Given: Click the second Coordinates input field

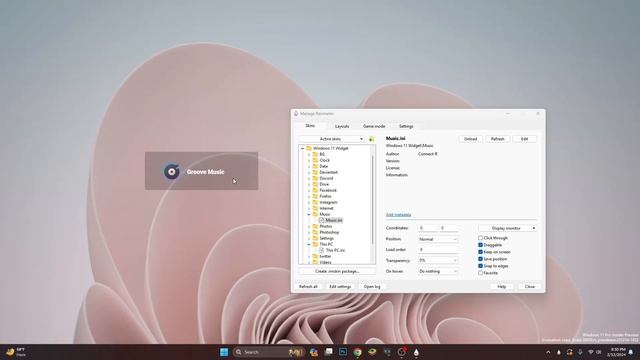Looking at the screenshot, I should pos(448,228).
